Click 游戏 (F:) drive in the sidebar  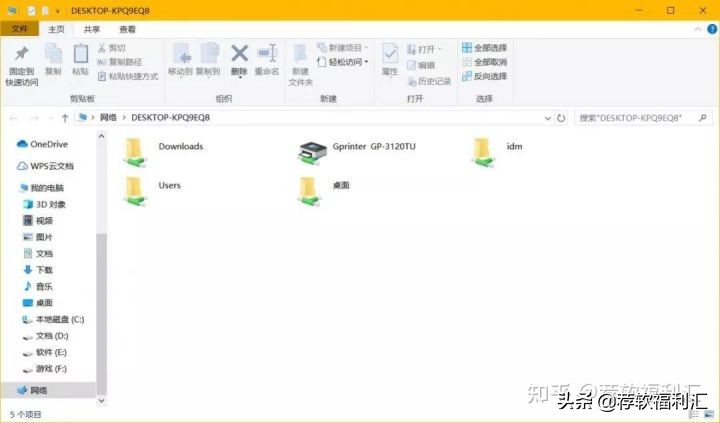point(45,369)
